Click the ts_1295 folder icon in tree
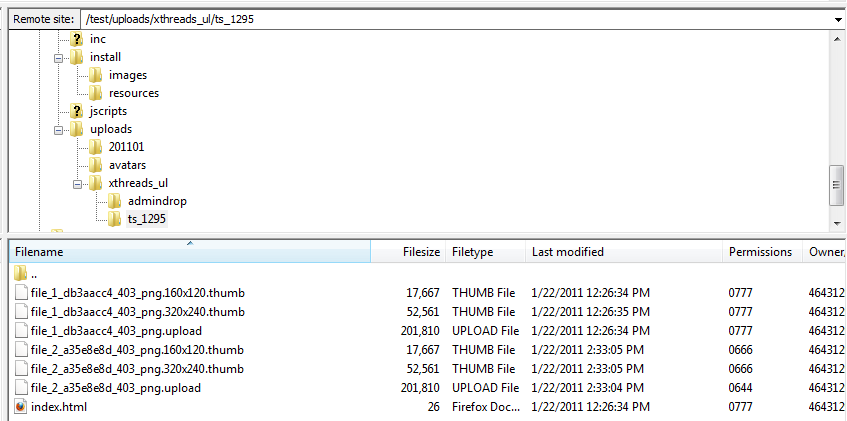Screen dimensions: 847x421 pyautogui.click(x=115, y=219)
